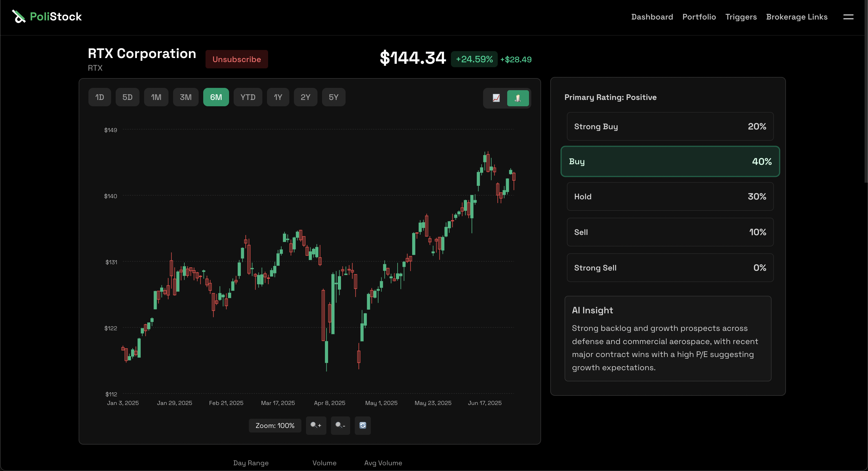Select the 1Y time range
Screen dimensions: 868x471
(278, 97)
